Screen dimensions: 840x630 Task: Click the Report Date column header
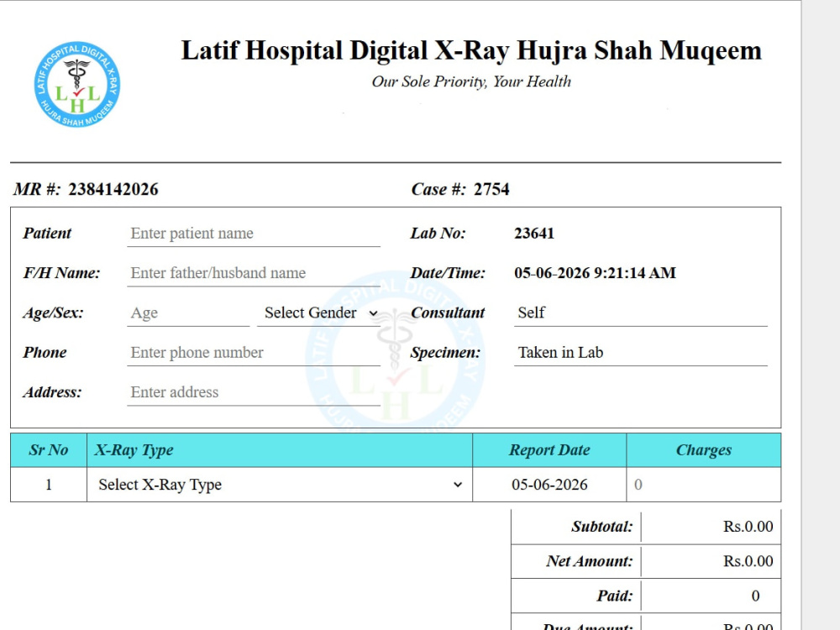point(549,450)
